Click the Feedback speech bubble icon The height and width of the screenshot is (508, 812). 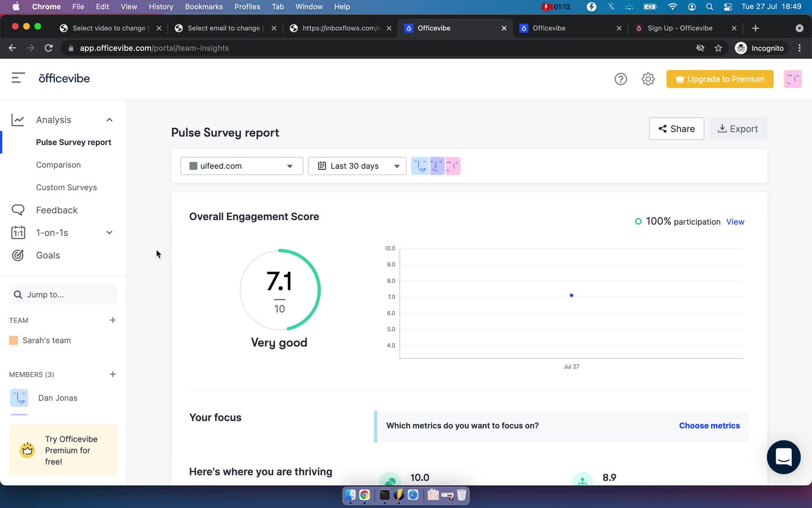tap(18, 210)
